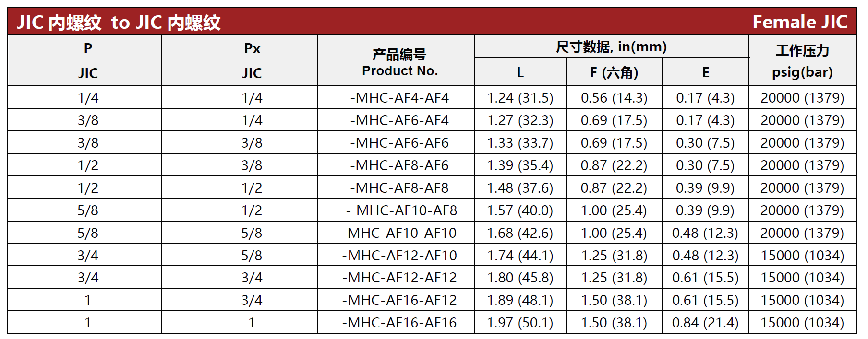Select the L value 1.97 (50.1)

coord(520,323)
